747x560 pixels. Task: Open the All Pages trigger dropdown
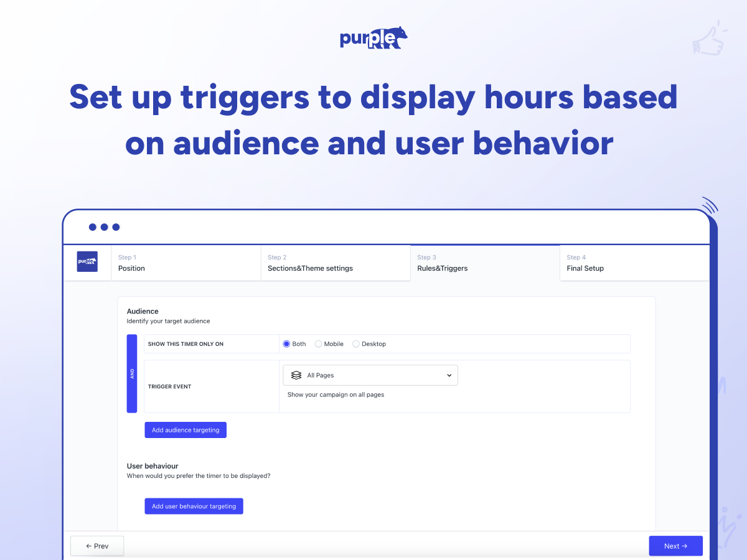coord(370,375)
